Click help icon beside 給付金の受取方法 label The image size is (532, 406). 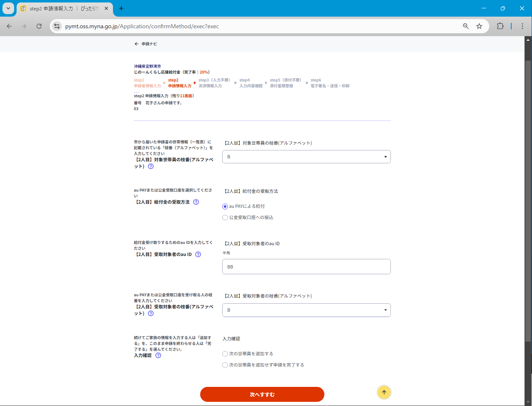196,202
